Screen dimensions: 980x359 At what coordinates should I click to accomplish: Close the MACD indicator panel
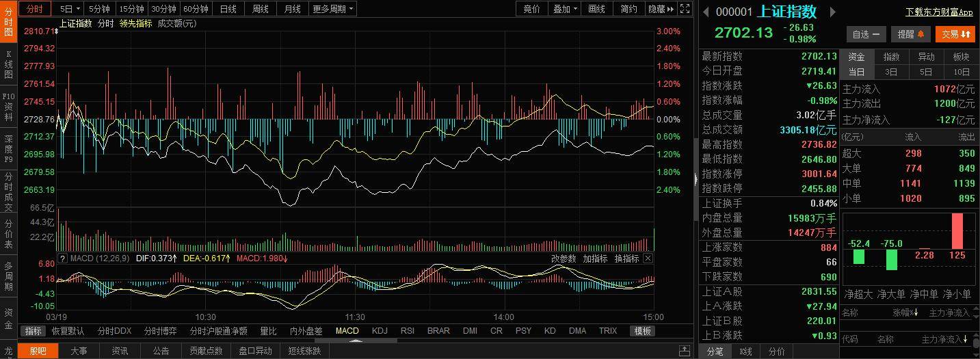(648, 258)
